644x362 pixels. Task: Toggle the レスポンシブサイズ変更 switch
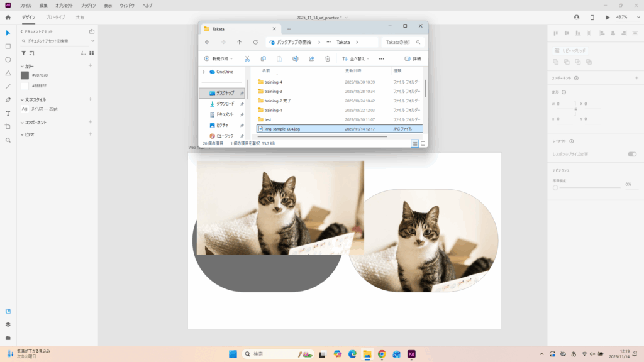631,154
